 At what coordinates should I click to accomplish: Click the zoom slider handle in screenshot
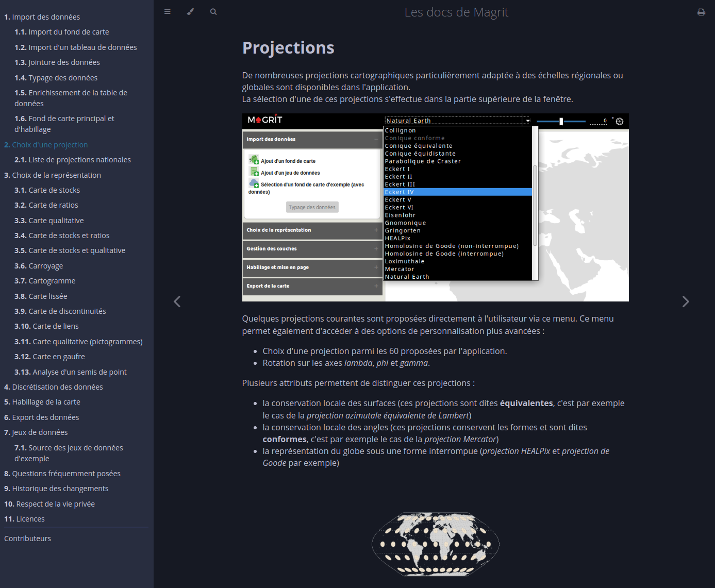tap(561, 121)
